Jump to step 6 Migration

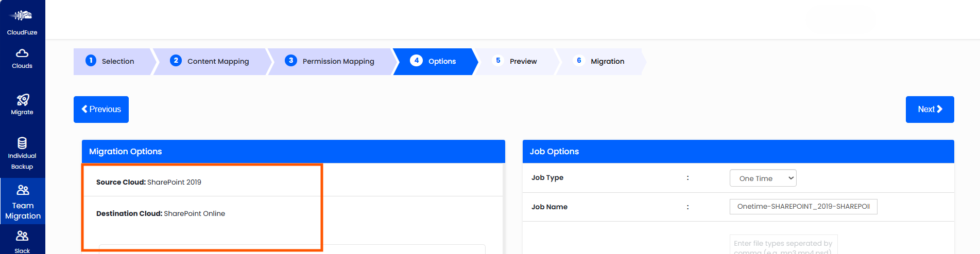coord(600,61)
